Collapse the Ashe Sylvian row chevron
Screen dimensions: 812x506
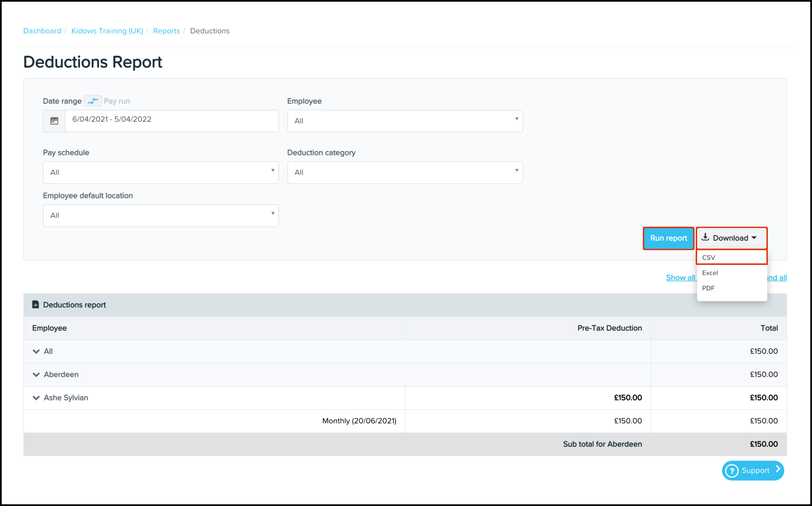click(36, 398)
